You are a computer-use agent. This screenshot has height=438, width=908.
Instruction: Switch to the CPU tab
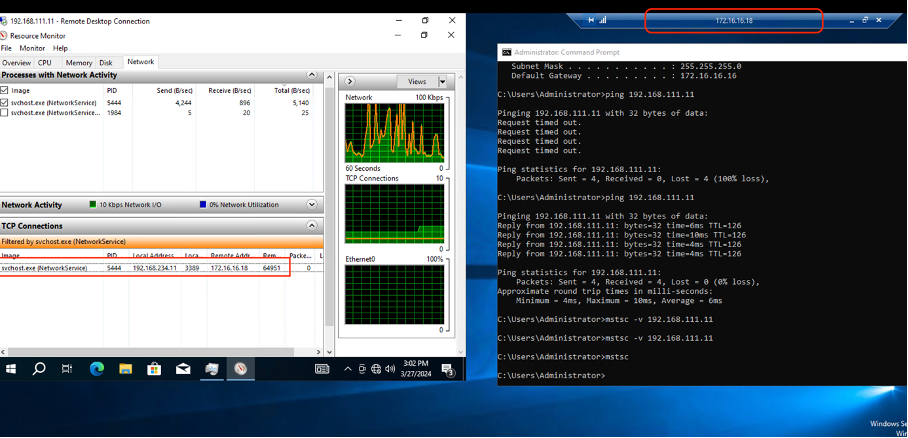45,62
